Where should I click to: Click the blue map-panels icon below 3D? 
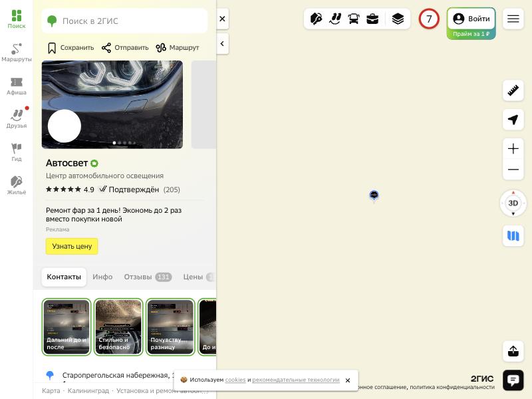[x=513, y=235]
